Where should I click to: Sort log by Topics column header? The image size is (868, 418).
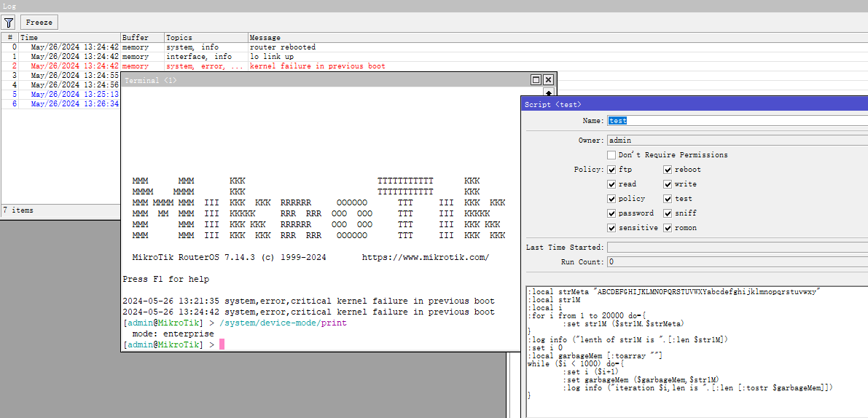tap(206, 38)
